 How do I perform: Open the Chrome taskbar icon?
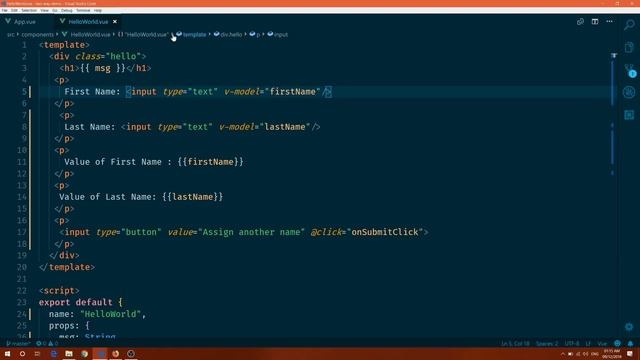(84, 353)
